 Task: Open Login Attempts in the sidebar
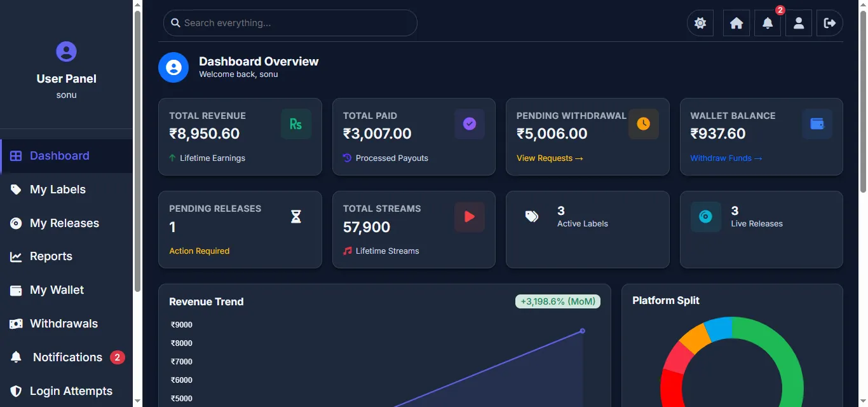[x=66, y=391]
